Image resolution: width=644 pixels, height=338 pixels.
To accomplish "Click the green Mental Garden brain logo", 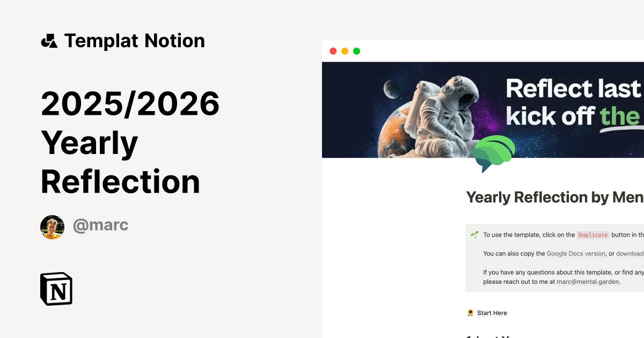I will 494,153.
